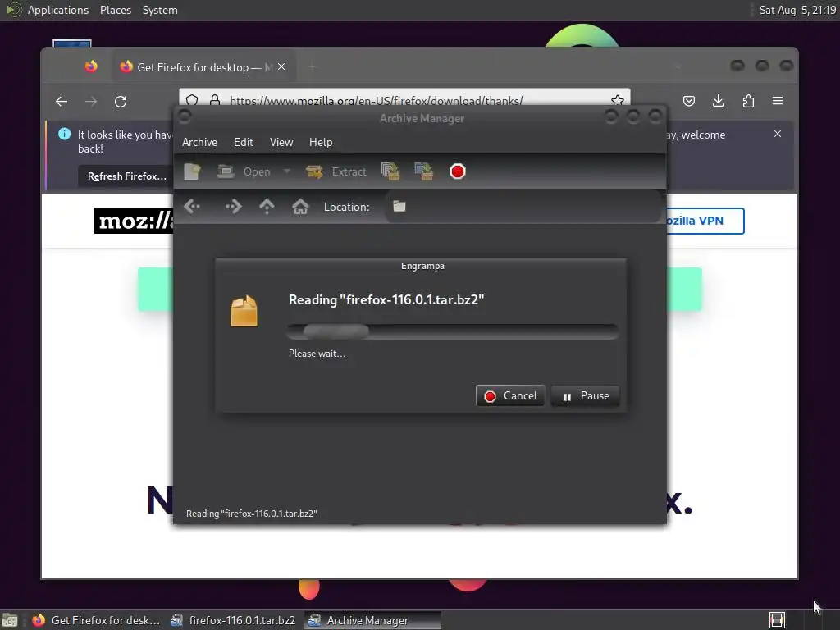Click the Firefox back navigation arrow
This screenshot has width=840, height=630.
point(62,101)
